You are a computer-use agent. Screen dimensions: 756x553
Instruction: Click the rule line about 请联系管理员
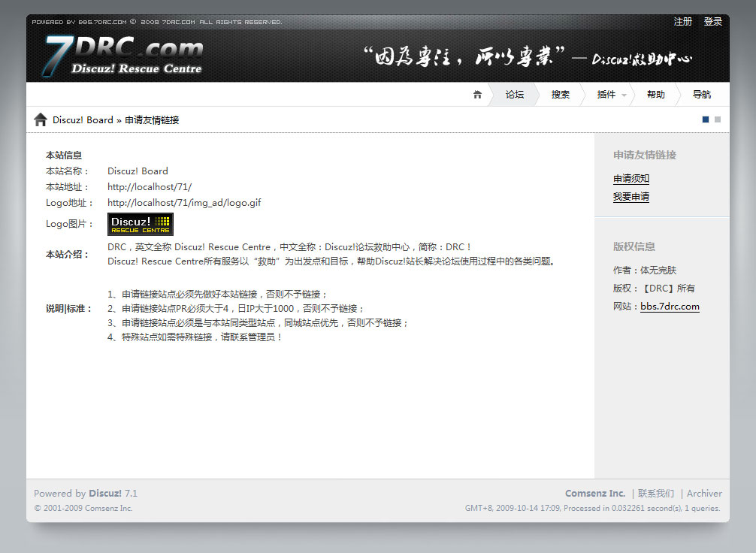[195, 337]
